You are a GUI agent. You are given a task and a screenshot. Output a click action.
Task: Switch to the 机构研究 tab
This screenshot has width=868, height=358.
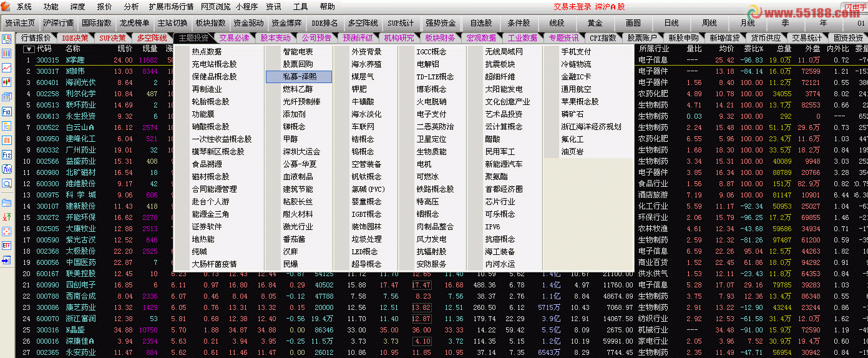399,38
